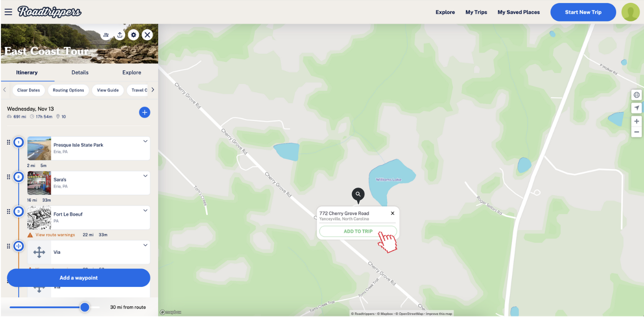This screenshot has height=317, width=644.
Task: Click the share trip upload icon
Action: (120, 35)
